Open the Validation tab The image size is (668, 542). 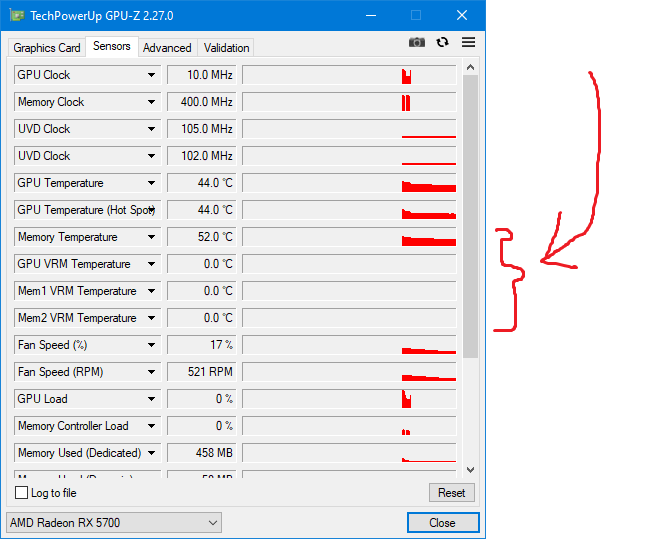click(x=226, y=48)
